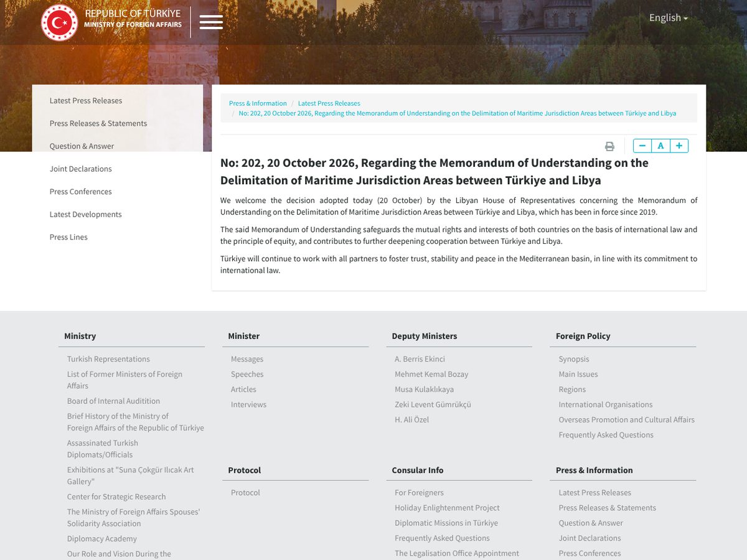Open Joint Declarations in sidebar

coord(81,169)
